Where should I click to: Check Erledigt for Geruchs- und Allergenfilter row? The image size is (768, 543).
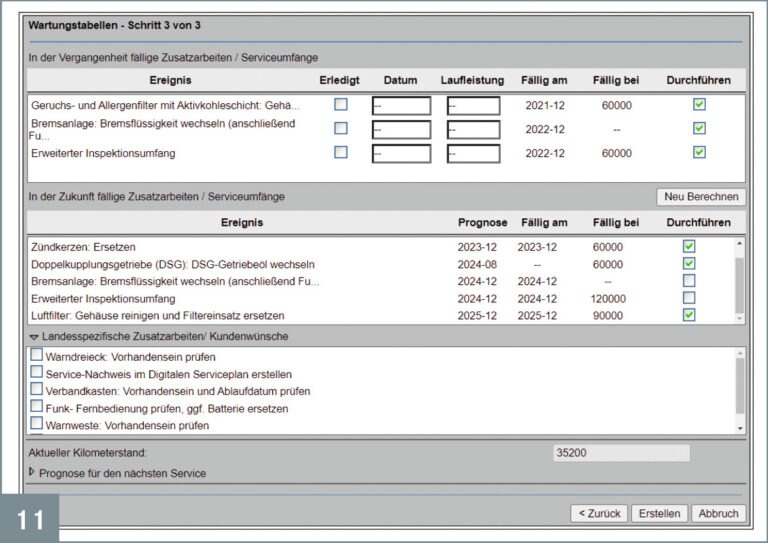click(341, 104)
